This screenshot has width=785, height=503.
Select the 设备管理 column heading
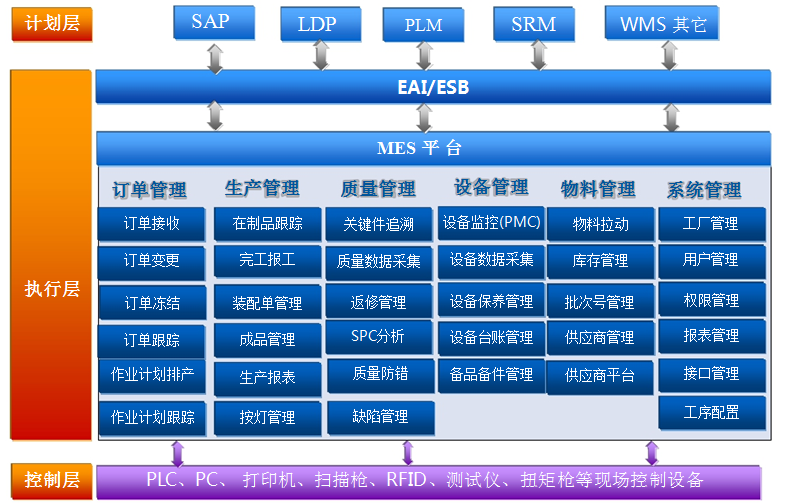pyautogui.click(x=491, y=187)
